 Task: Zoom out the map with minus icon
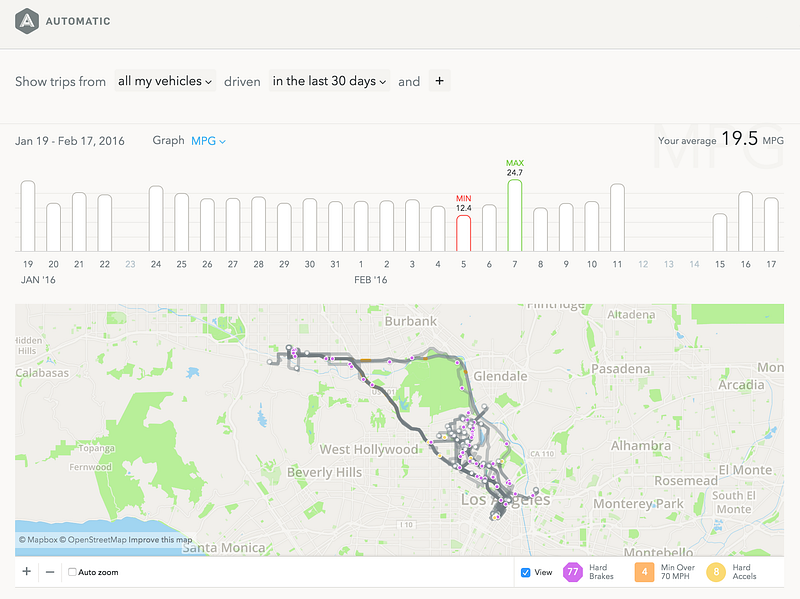tap(49, 572)
